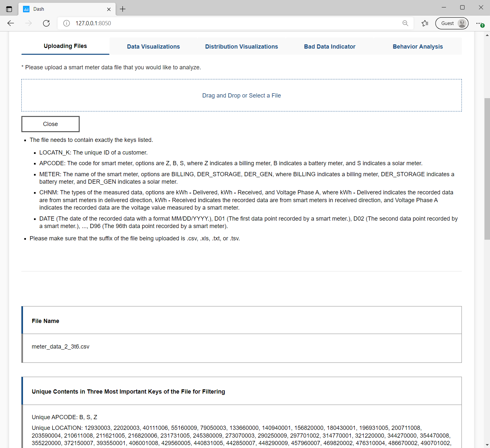Screen dimensions: 490x448
Task: Click the scrollbar down arrow
Action: coord(487,445)
